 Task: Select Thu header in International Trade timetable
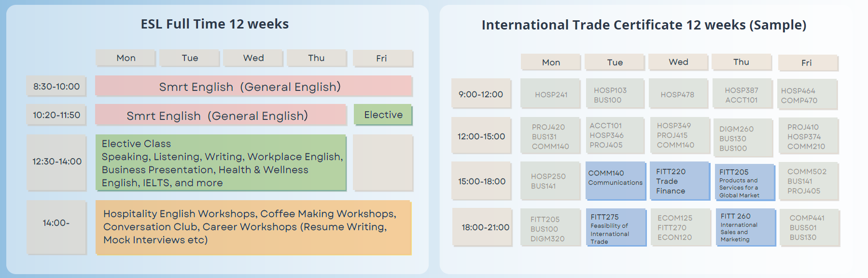(x=741, y=62)
